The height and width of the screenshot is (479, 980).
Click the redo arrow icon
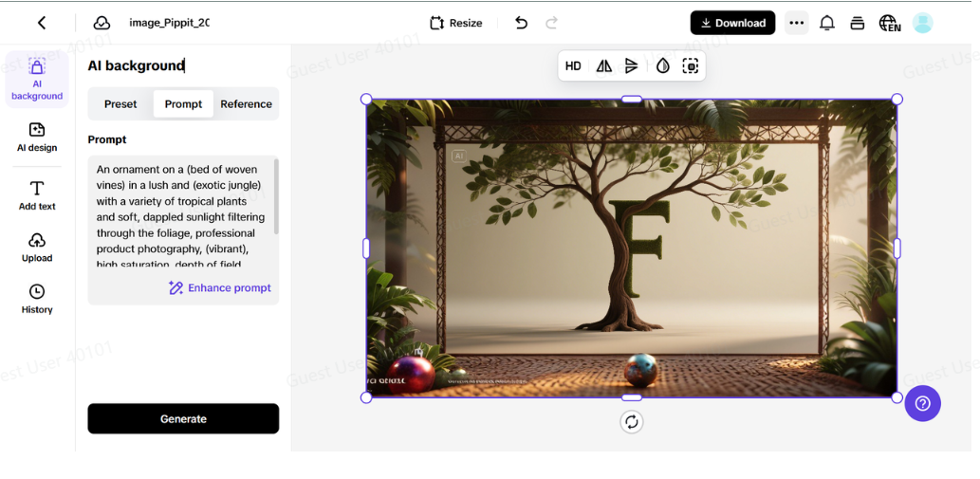tap(551, 23)
